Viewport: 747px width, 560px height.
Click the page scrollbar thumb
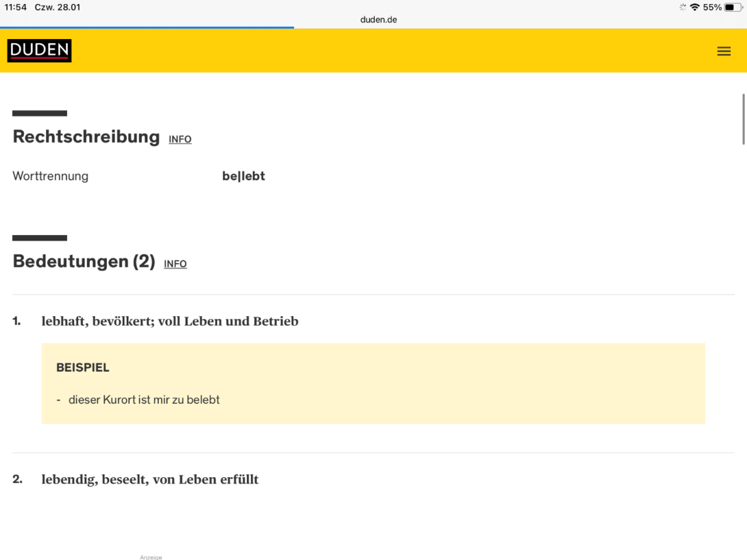(x=743, y=119)
